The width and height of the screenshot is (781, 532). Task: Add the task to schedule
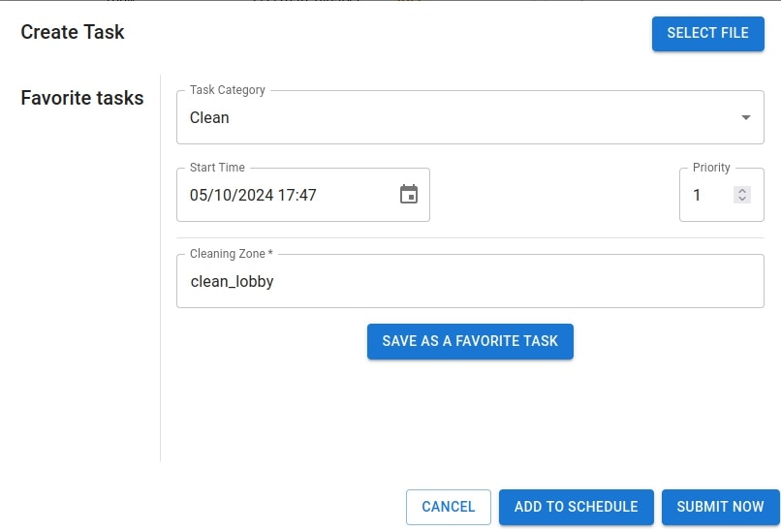click(576, 507)
